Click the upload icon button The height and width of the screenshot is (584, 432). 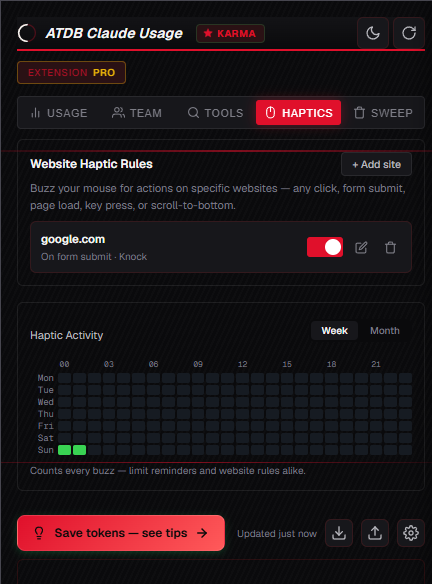(x=375, y=533)
